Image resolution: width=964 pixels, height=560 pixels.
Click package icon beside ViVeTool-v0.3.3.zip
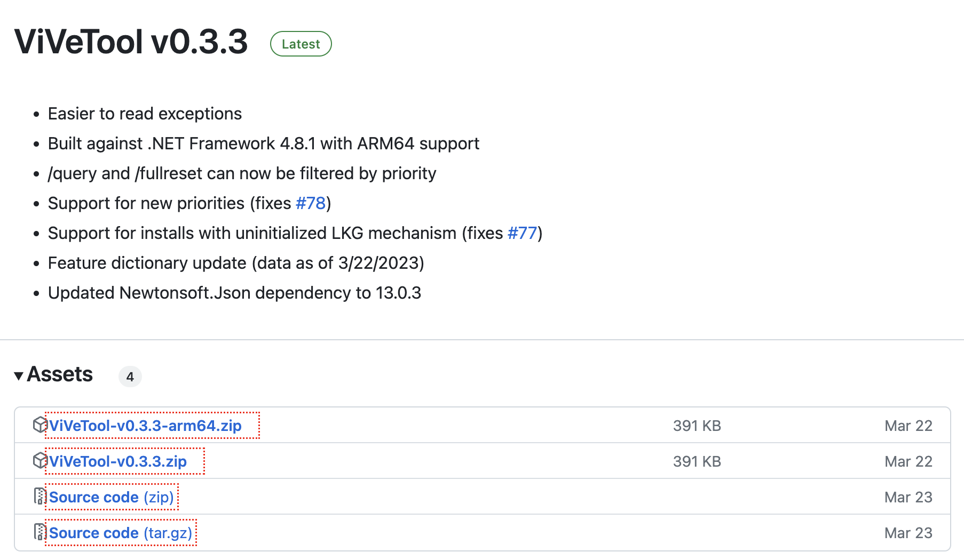[x=40, y=461]
